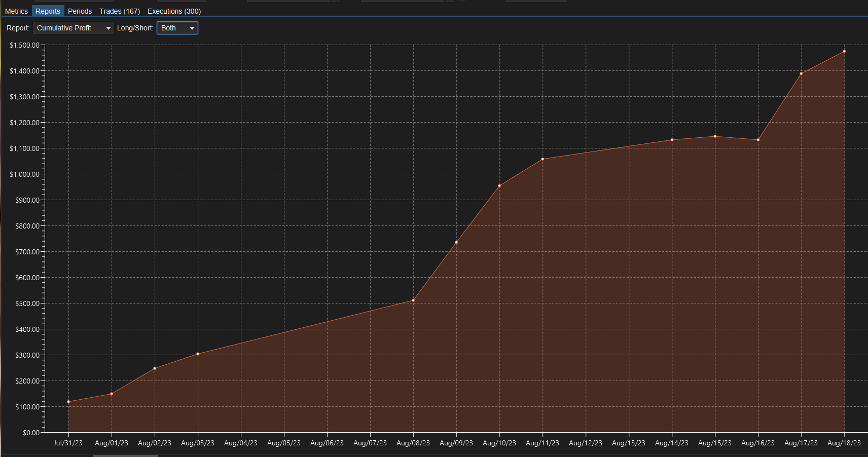The height and width of the screenshot is (457, 868).
Task: Select the final Aug/18/23 data point
Action: (844, 51)
